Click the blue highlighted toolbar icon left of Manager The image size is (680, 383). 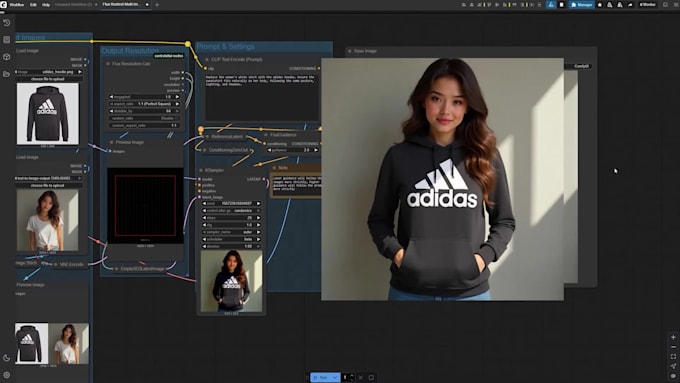551,5
